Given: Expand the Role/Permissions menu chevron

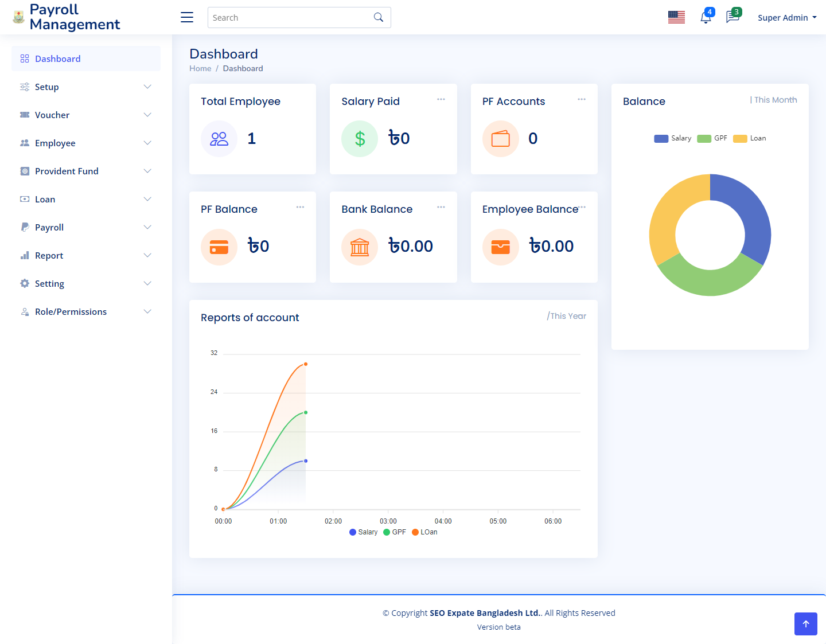Looking at the screenshot, I should (x=147, y=311).
